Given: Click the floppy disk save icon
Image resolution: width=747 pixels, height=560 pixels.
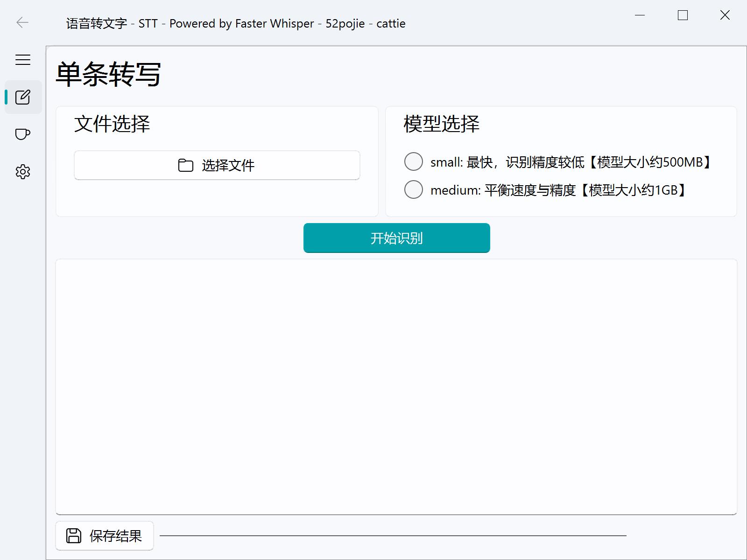Looking at the screenshot, I should click(x=74, y=536).
